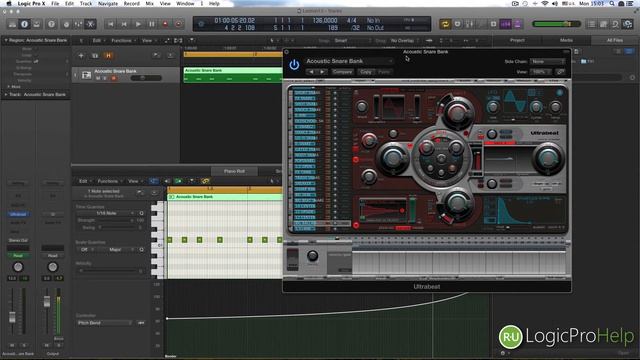Toggle the purple count-in button
The width and height of the screenshot is (640, 360).
[x=506, y=24]
